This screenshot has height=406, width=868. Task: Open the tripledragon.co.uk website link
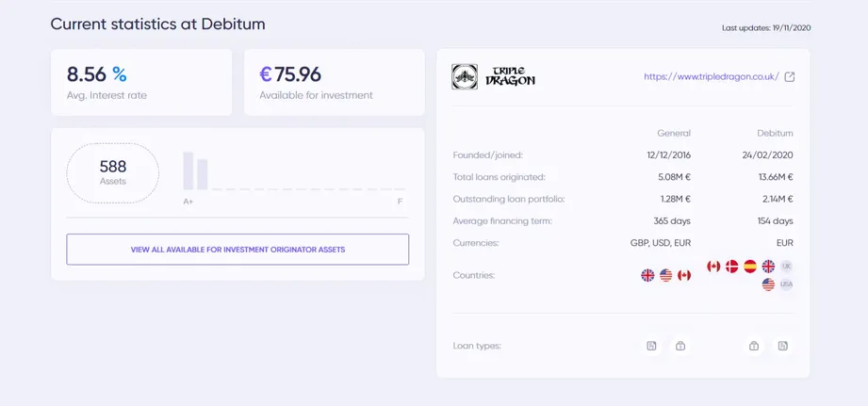[712, 77]
